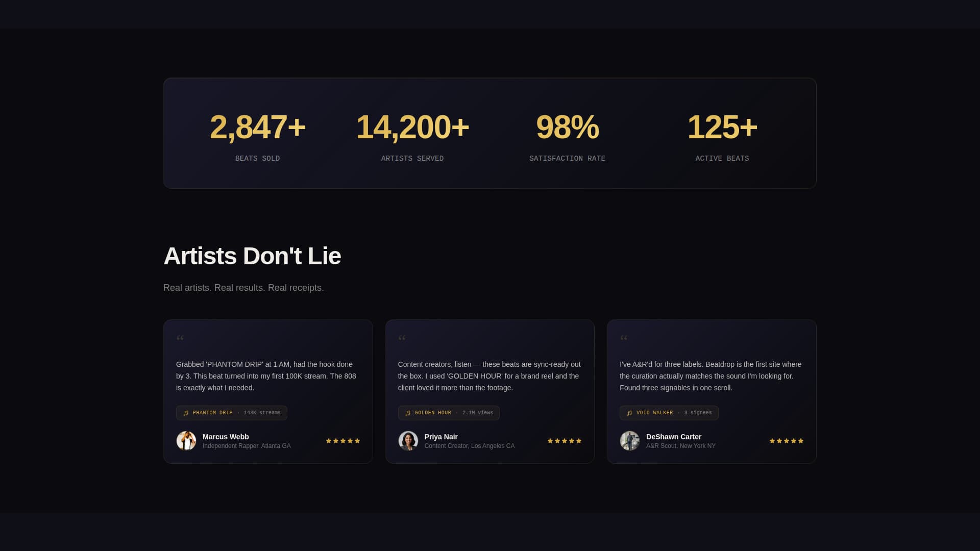Click the 98% Satisfaction Rate stat

[x=567, y=127]
